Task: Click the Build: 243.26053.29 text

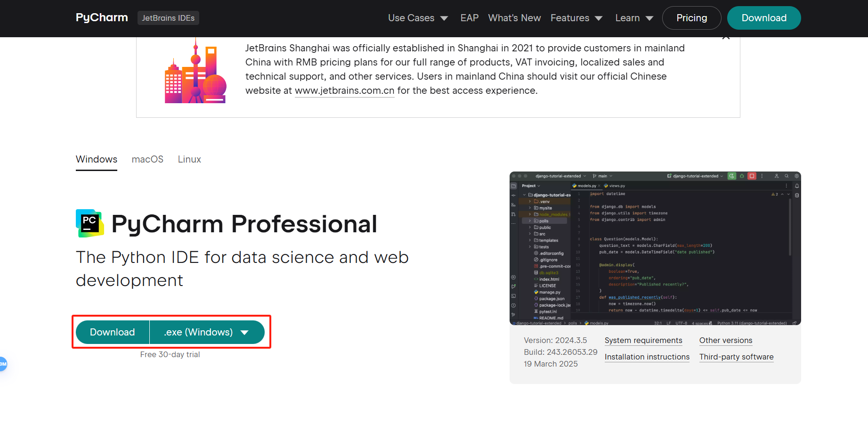Action: [560, 352]
